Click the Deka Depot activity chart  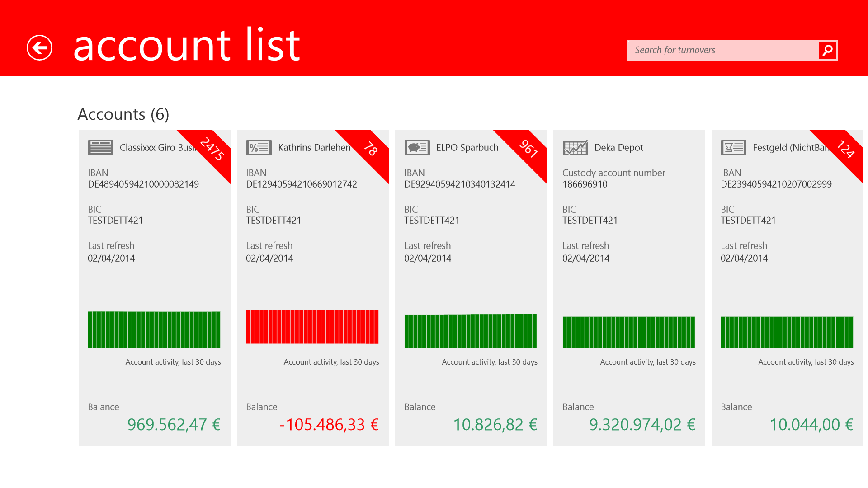click(629, 332)
